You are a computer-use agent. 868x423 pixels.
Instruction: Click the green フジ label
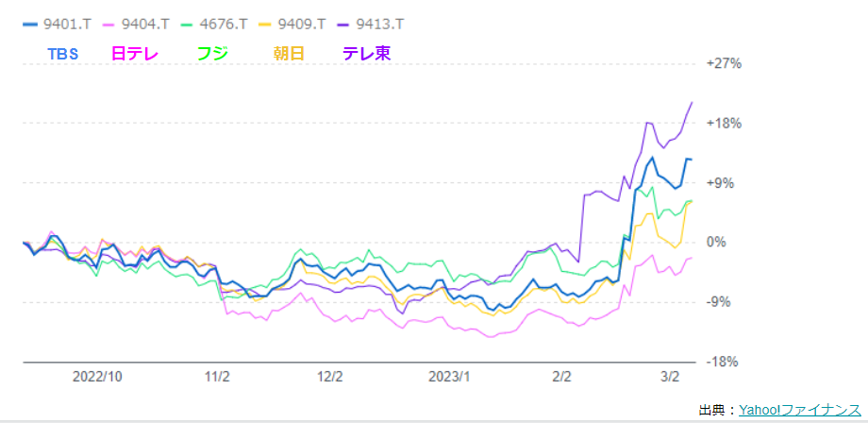click(x=212, y=54)
